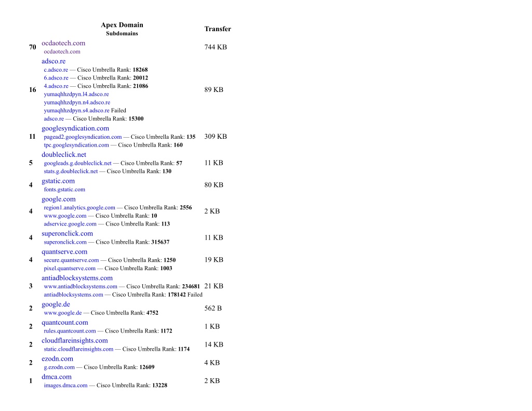Screen dimensions: 532x411
Task: Click the Apex Domain column header
Action: coord(122,25)
